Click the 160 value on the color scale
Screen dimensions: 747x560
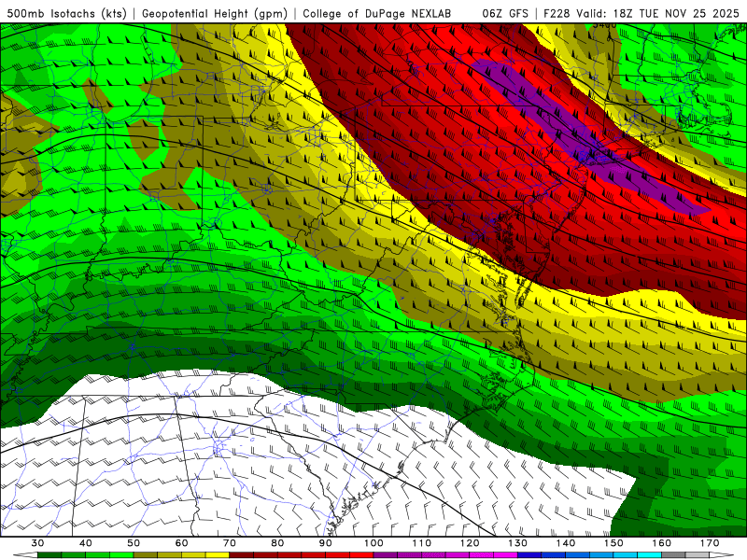click(662, 543)
